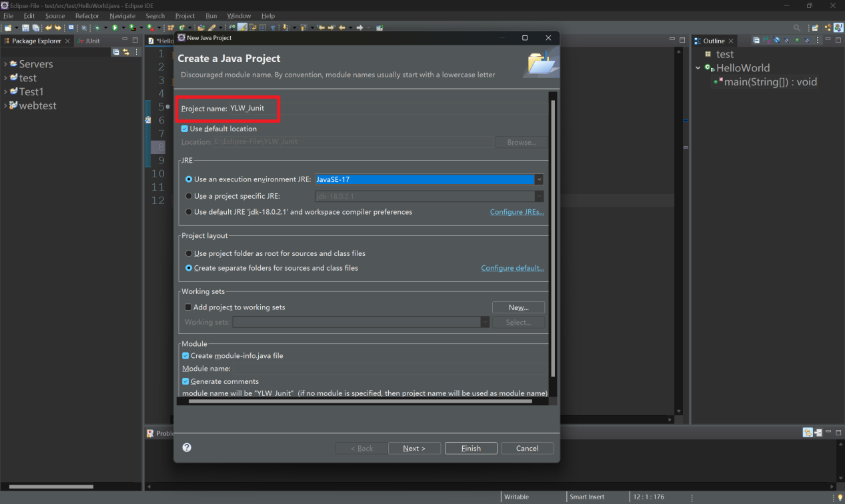Click the Module name input field
The width and height of the screenshot is (845, 504).
tap(389, 368)
